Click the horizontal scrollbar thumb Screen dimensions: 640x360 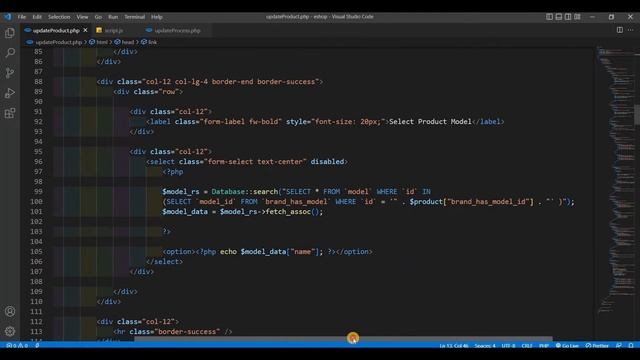(343, 339)
